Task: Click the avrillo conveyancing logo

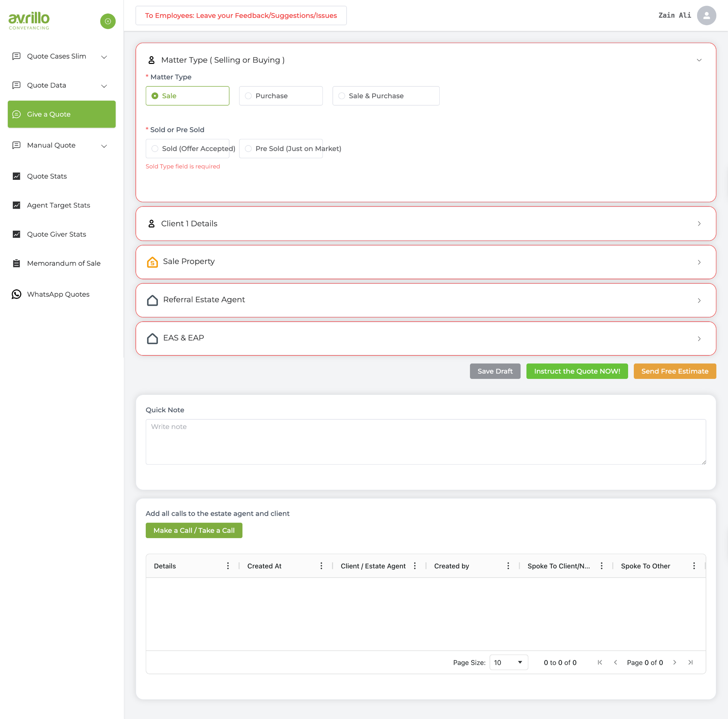Action: click(x=29, y=21)
